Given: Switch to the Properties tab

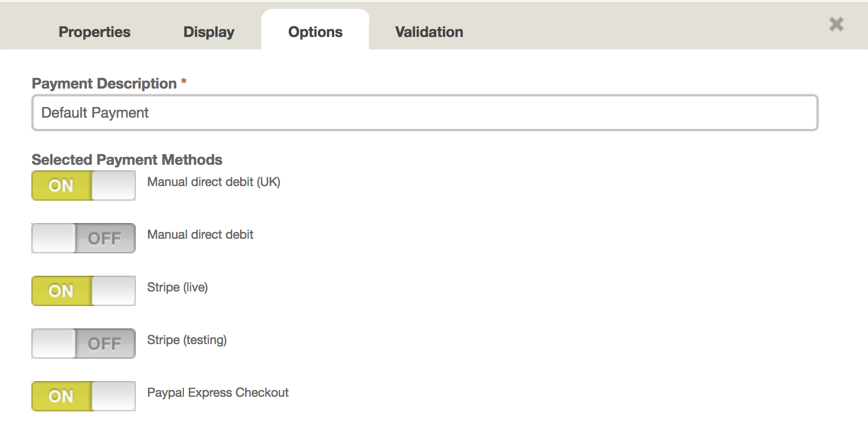Looking at the screenshot, I should pos(95,32).
